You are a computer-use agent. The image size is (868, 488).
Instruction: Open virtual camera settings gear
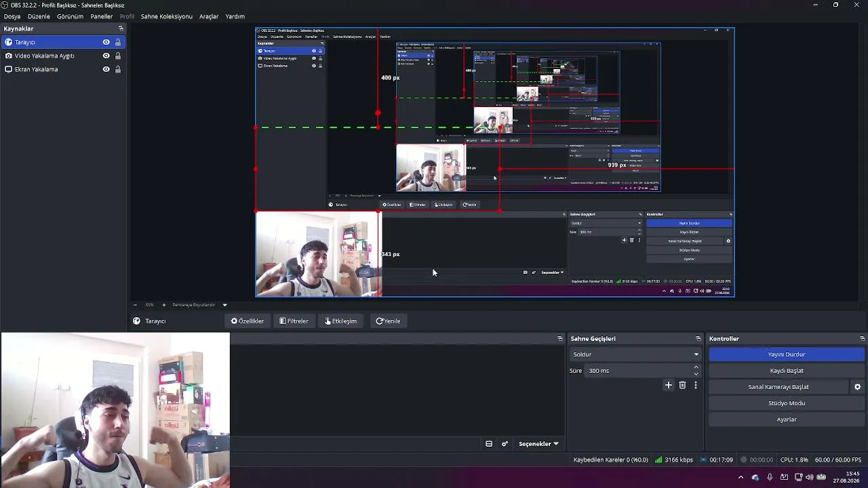click(857, 387)
